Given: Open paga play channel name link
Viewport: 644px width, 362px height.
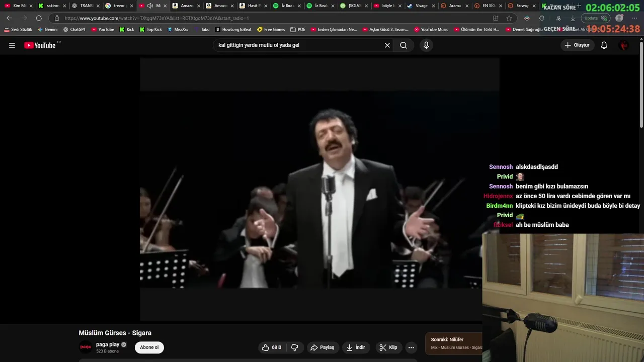Looking at the screenshot, I should (x=108, y=344).
